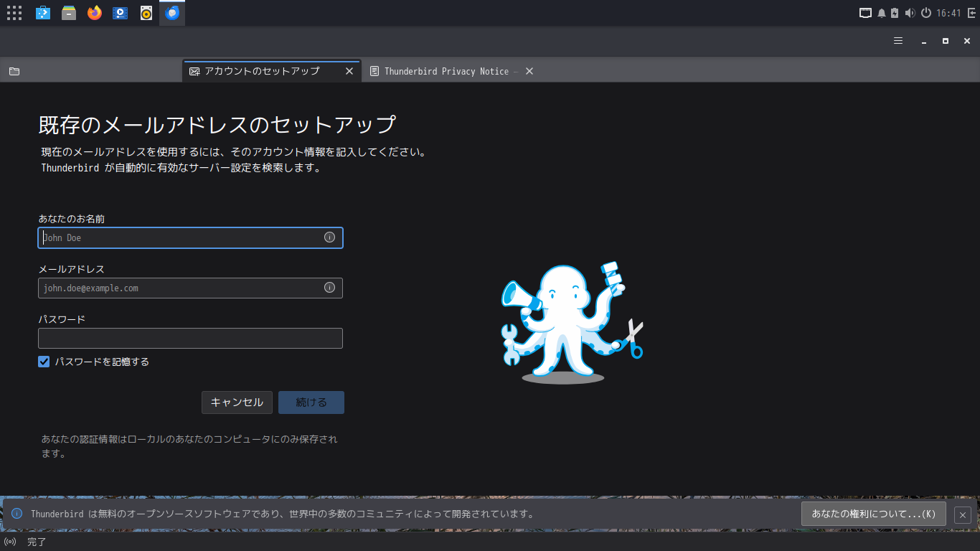Click the パスワード label above the field

pos(62,319)
